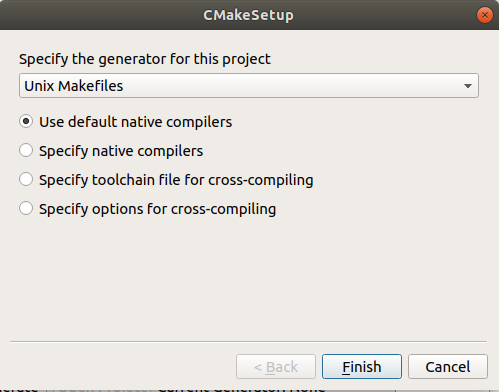Choose the Specify native compilers radio button
The image size is (499, 392).
click(x=26, y=150)
